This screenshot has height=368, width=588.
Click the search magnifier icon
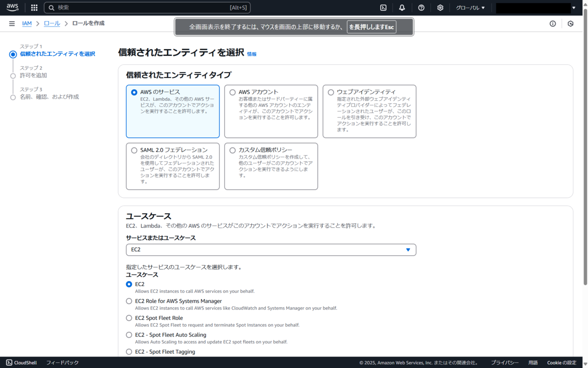[51, 7]
